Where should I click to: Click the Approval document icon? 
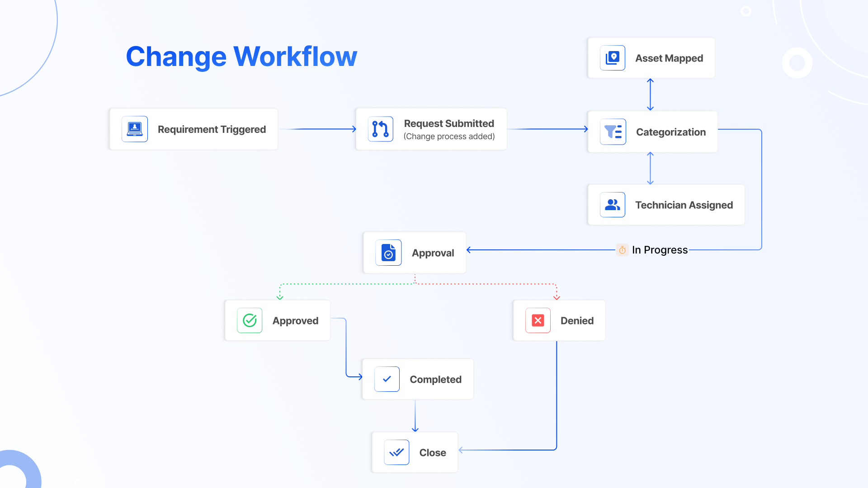[x=388, y=253]
